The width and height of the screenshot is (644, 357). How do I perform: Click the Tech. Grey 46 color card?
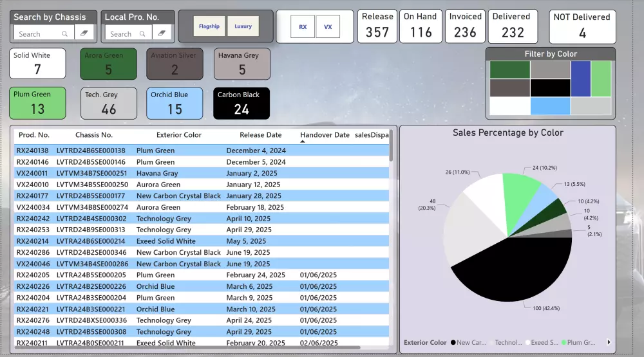click(108, 104)
